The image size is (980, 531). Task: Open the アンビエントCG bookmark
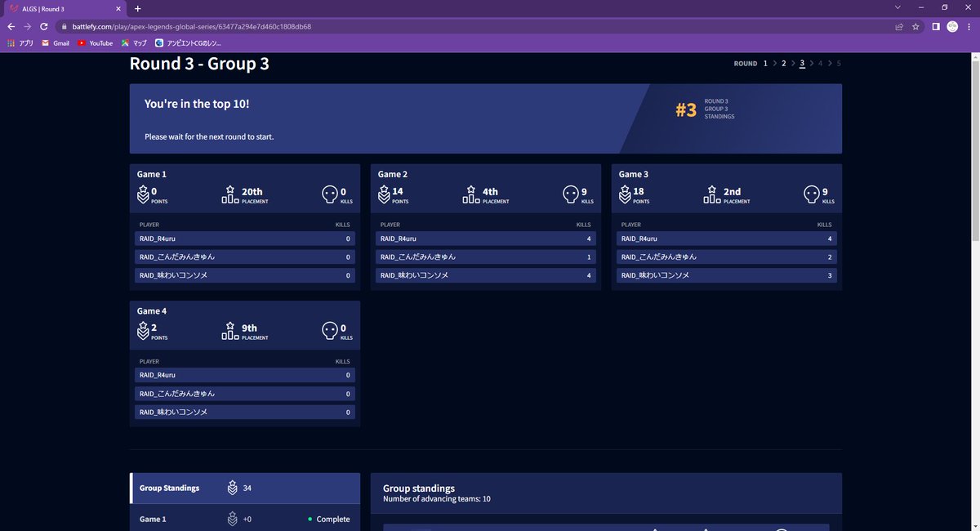[159, 42]
